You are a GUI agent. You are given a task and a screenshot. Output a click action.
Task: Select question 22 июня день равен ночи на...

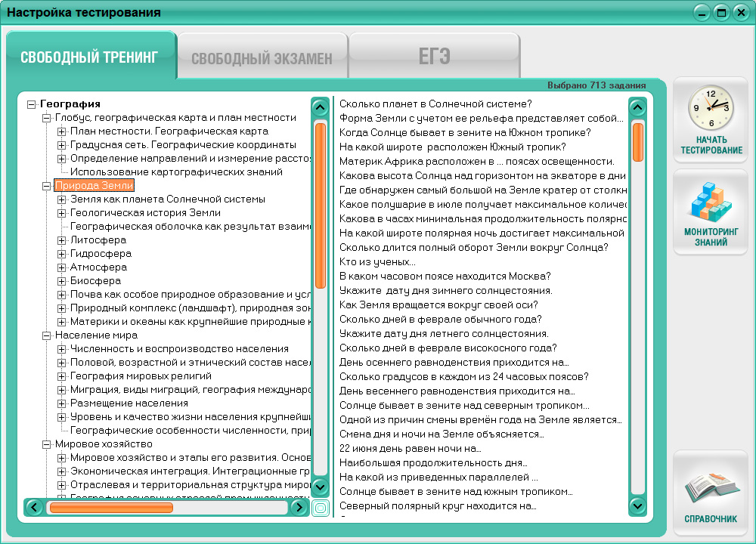(x=411, y=448)
